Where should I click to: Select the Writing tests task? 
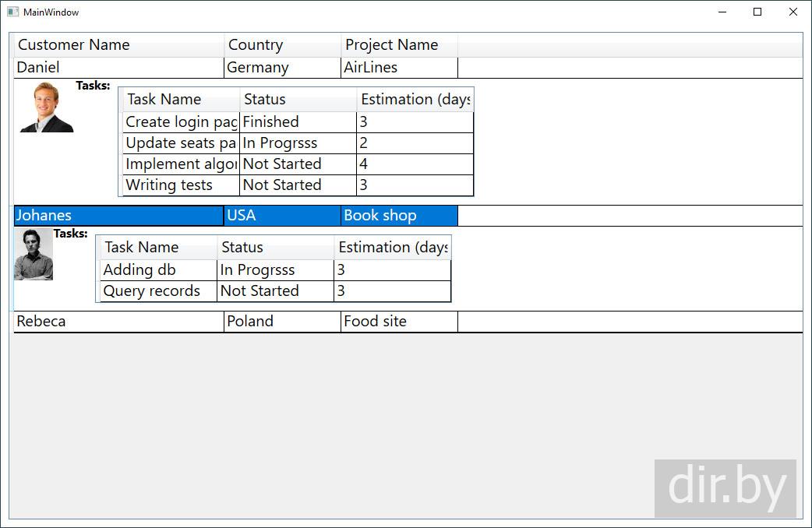coord(181,185)
